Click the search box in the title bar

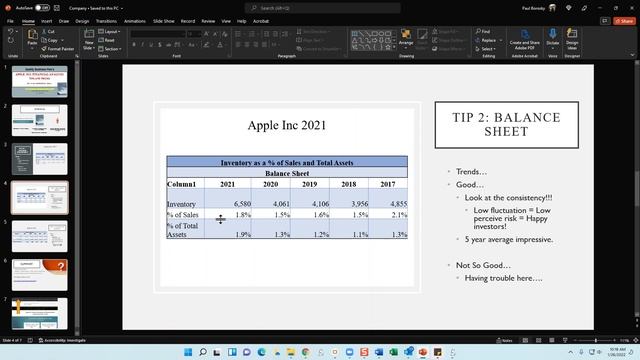pyautogui.click(x=322, y=8)
